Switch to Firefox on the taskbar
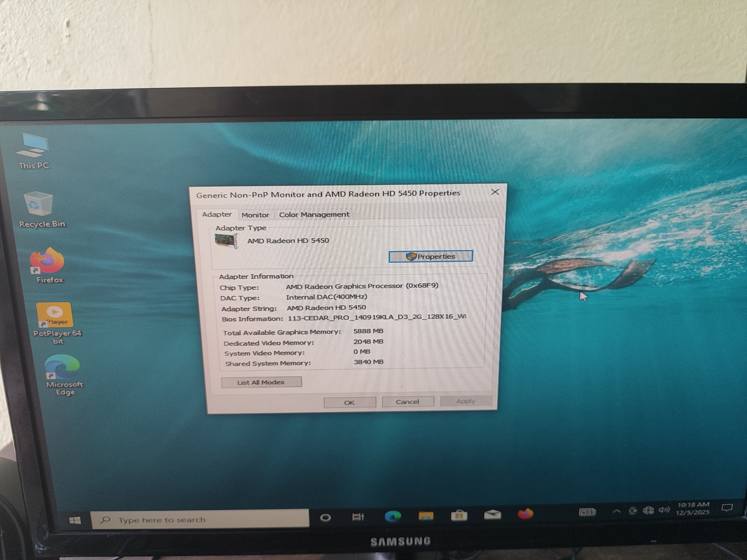The width and height of the screenshot is (747, 560). 525,513
